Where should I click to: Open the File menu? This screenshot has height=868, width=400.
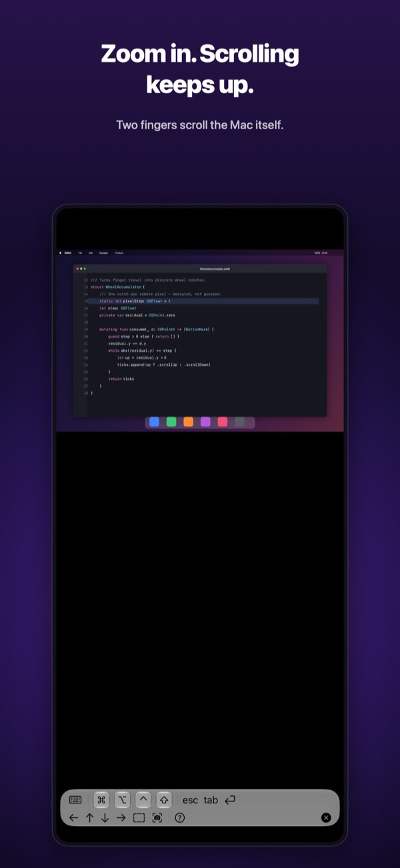click(80, 253)
